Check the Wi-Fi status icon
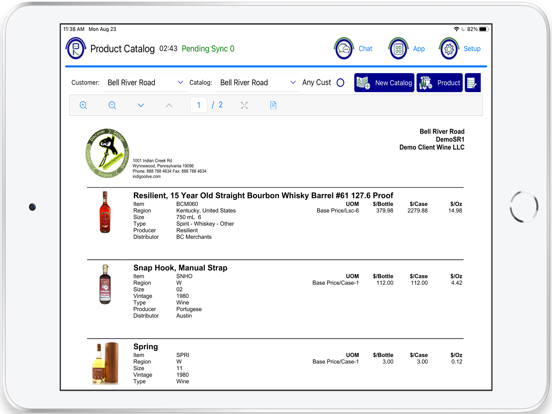This screenshot has width=552, height=414. click(456, 29)
